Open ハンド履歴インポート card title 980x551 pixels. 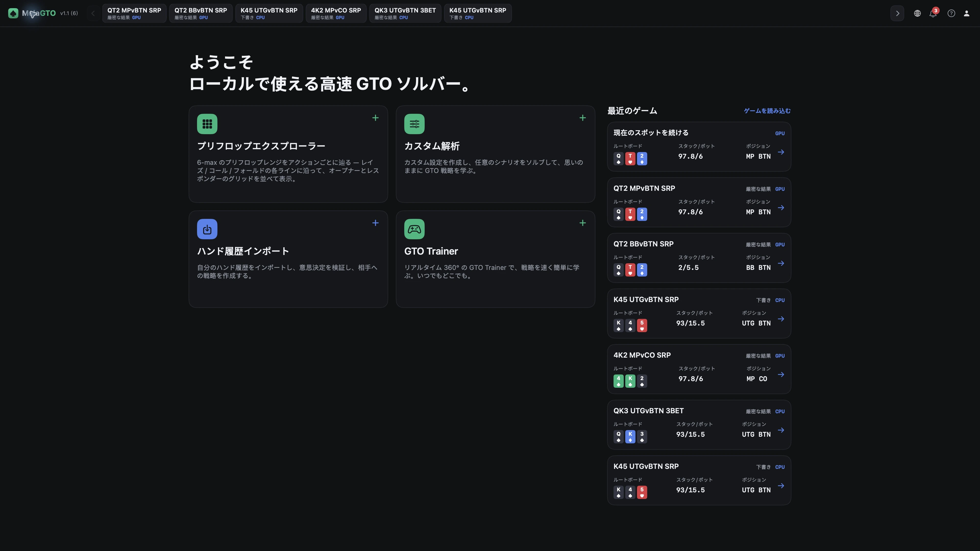pos(243,251)
